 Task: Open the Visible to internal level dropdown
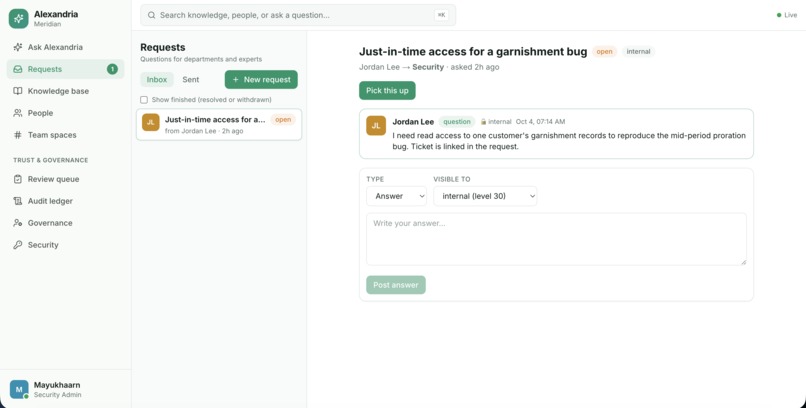(485, 196)
